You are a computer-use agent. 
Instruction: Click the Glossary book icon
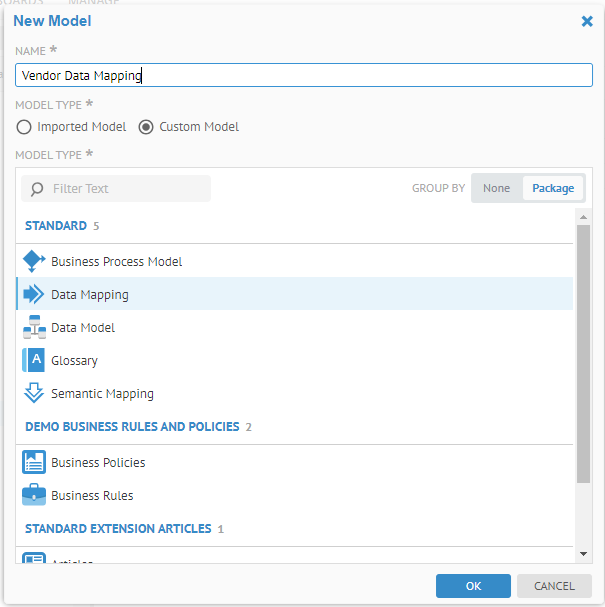click(x=34, y=360)
